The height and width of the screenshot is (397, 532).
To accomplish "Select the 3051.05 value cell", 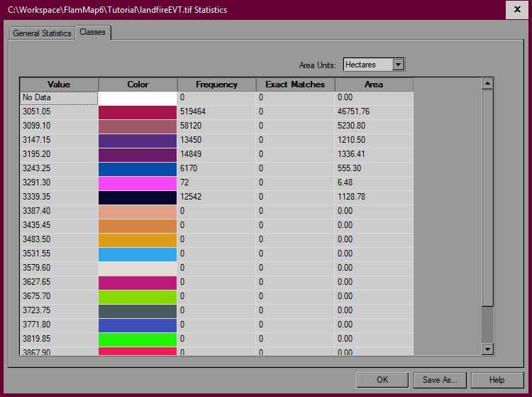I will (59, 112).
